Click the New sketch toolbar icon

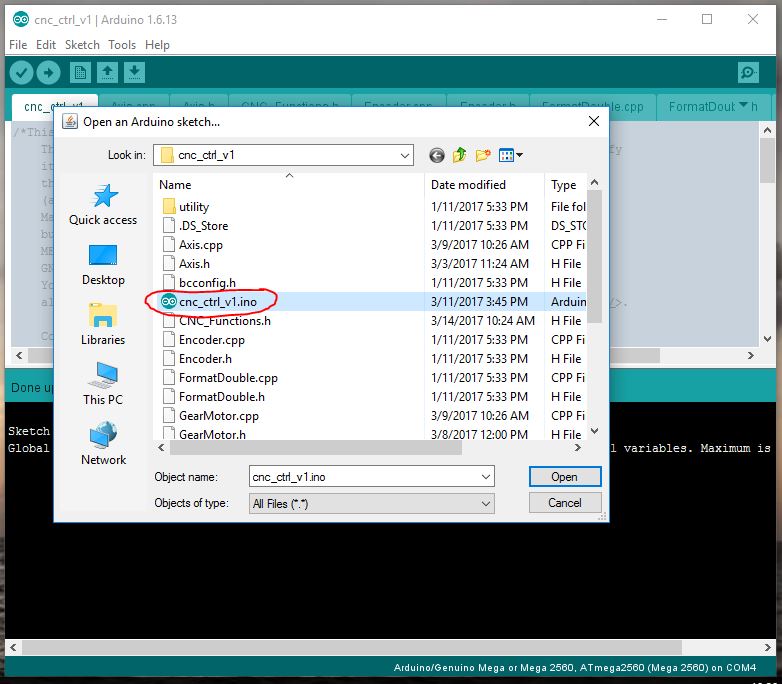[80, 73]
